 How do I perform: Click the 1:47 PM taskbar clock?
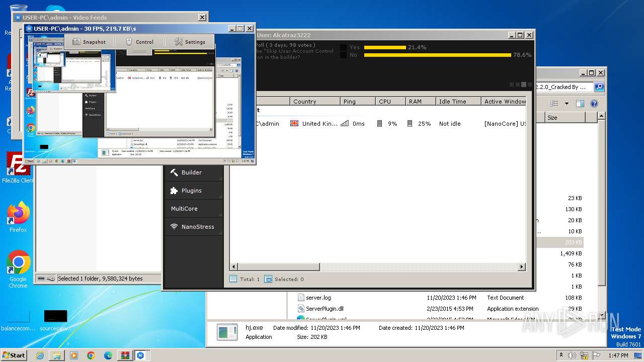point(618,355)
